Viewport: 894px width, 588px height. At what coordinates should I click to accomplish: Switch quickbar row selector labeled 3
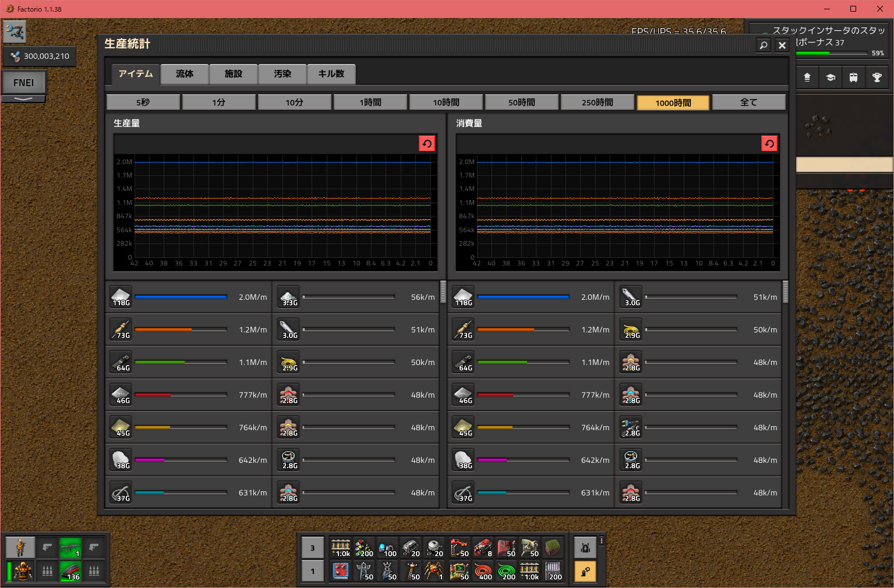coord(313,548)
